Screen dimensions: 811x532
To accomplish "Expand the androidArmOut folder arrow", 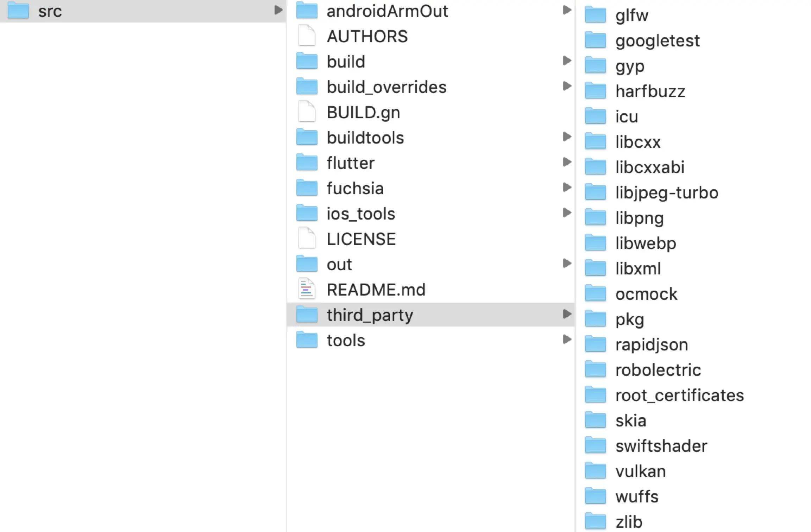I will point(567,10).
